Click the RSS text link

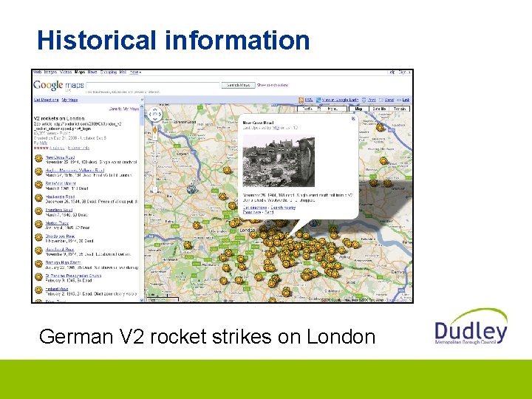coord(308,100)
